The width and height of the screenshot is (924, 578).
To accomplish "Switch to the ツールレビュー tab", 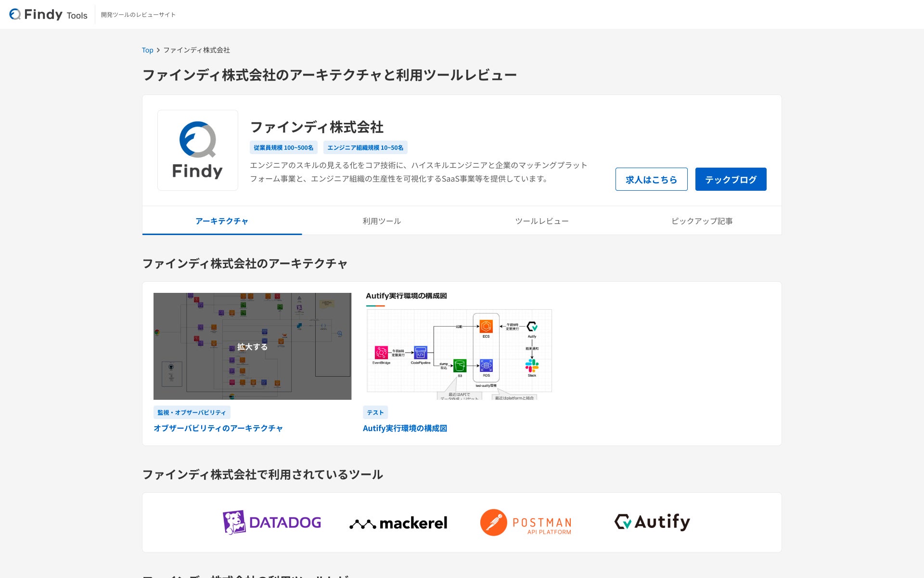I will pyautogui.click(x=542, y=221).
